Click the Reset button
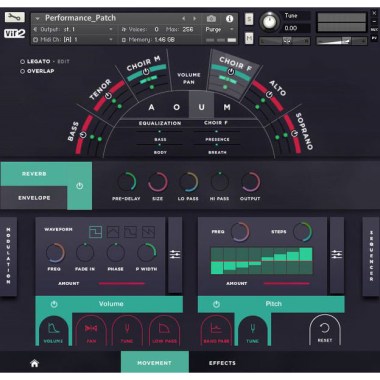The width and height of the screenshot is (380, 380). tap(325, 330)
